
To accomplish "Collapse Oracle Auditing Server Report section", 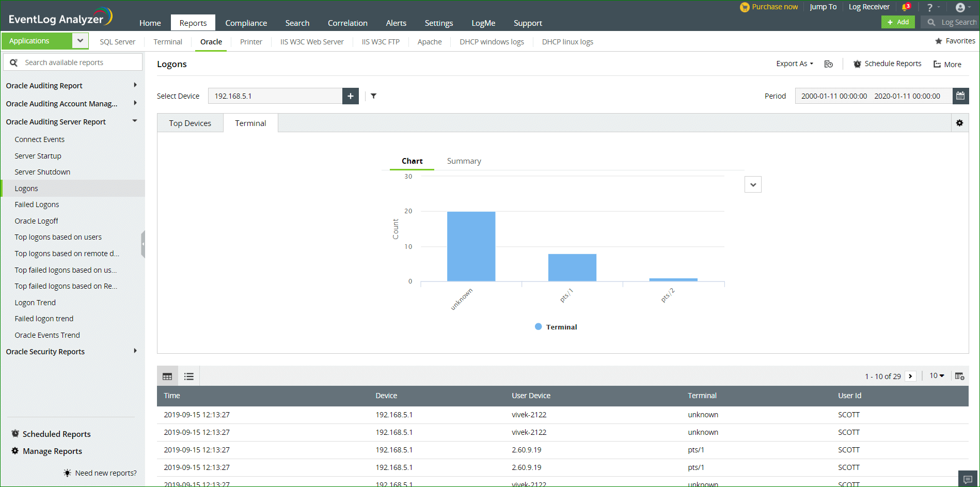I will [135, 121].
